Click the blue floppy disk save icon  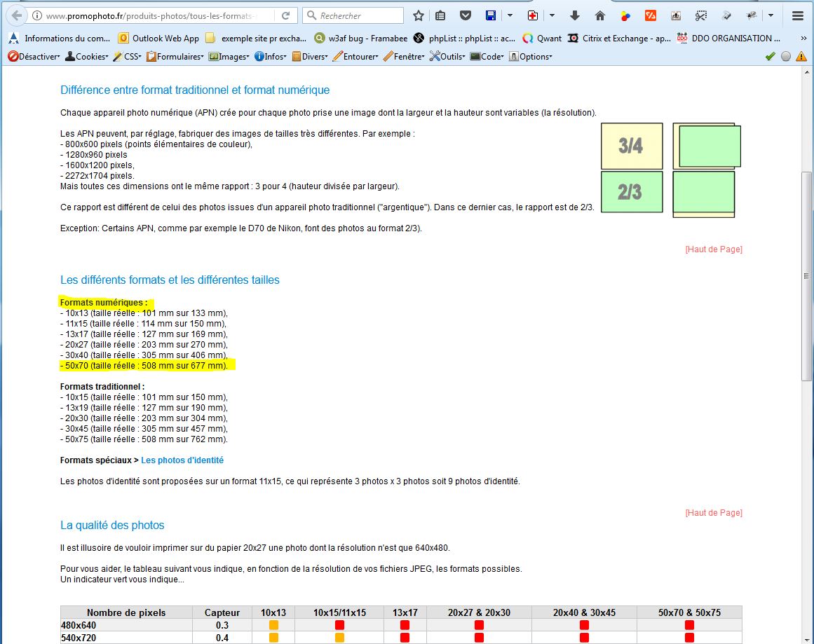[x=491, y=15]
